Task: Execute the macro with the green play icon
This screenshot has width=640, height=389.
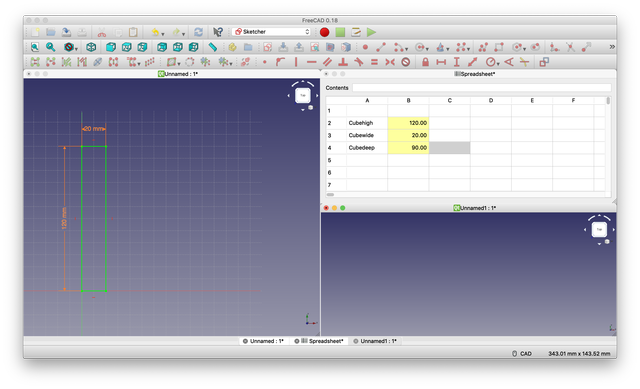Action: pos(371,32)
